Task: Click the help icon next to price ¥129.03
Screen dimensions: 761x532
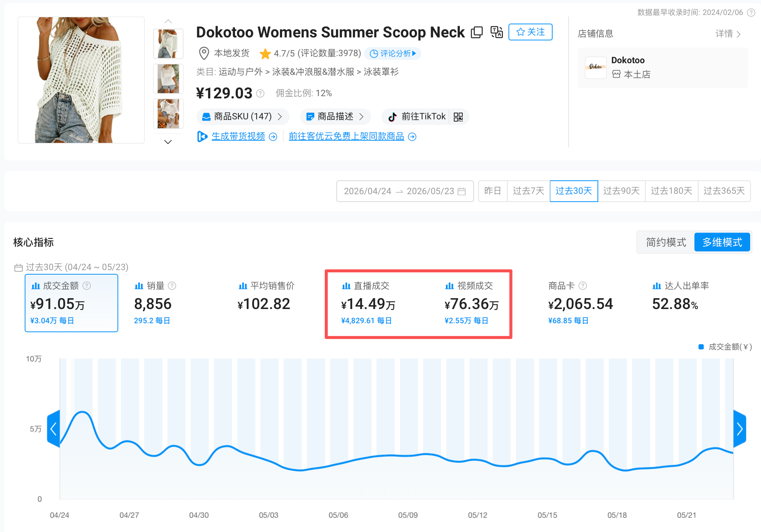Action: point(260,94)
